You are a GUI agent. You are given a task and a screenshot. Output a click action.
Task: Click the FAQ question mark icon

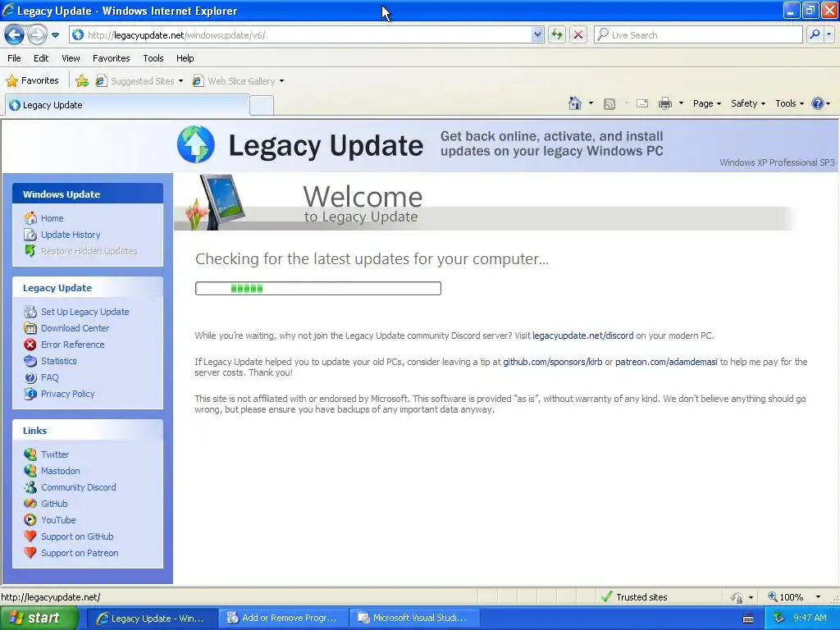click(30, 377)
